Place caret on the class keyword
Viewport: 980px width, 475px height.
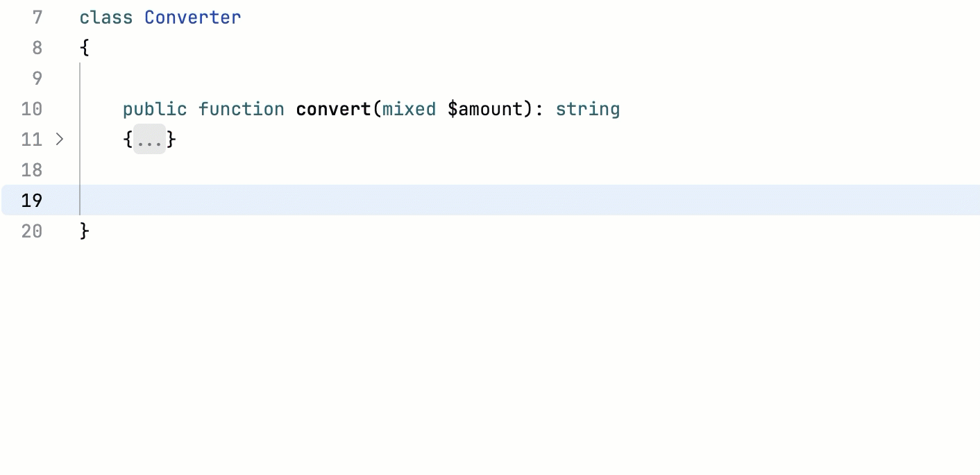click(105, 17)
